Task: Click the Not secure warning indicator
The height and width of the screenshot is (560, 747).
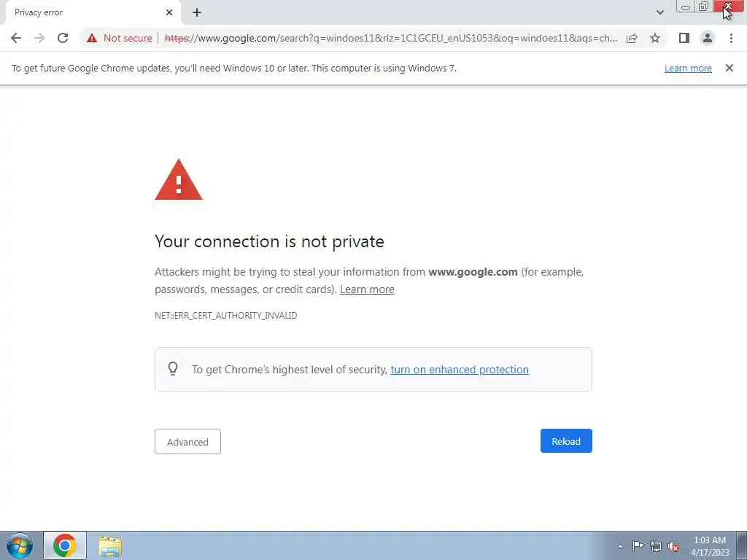Action: pos(119,38)
